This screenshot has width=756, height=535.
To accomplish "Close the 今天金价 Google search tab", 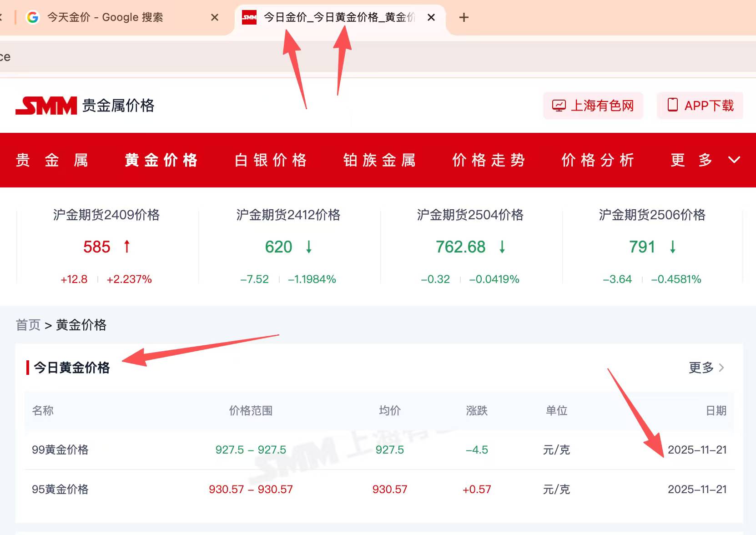I will click(x=215, y=17).
